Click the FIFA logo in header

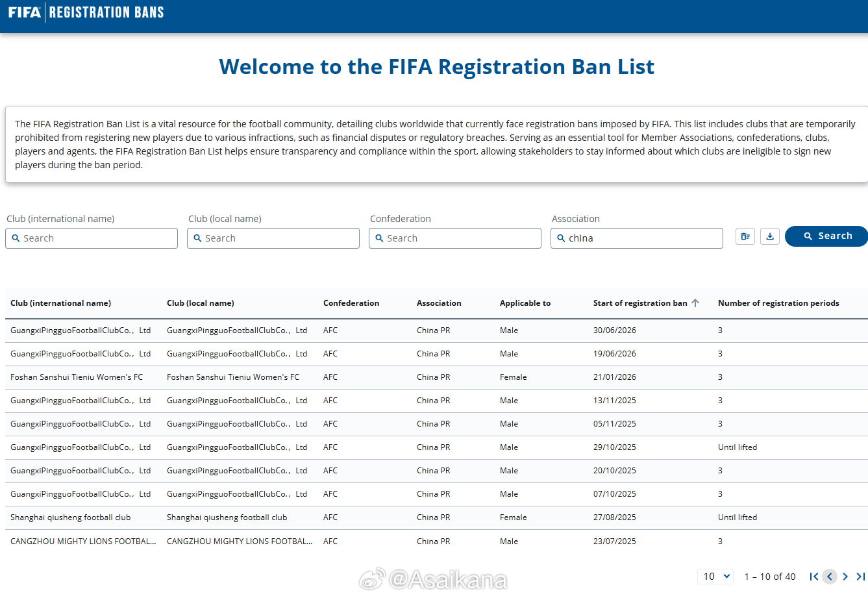(x=24, y=12)
